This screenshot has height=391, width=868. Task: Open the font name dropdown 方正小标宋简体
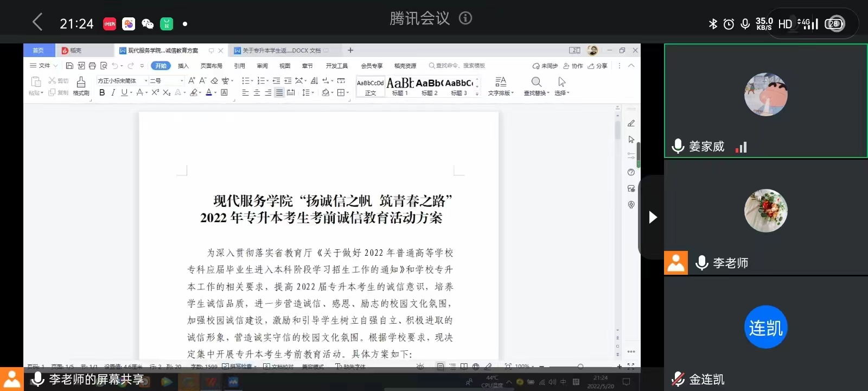[145, 80]
